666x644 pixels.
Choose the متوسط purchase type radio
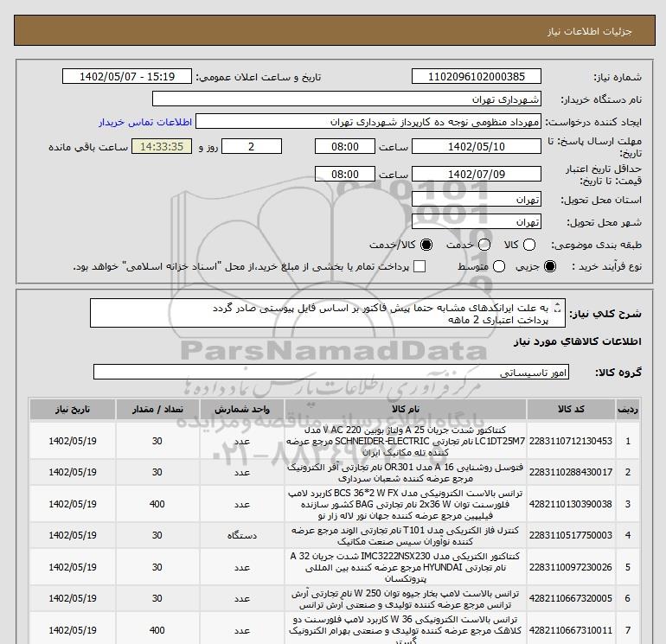(x=499, y=266)
